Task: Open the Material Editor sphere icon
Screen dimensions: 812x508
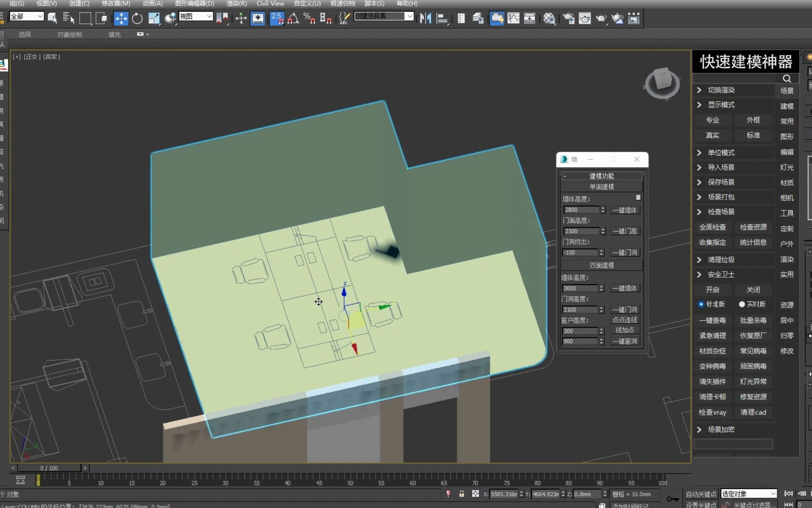Action: coord(549,18)
